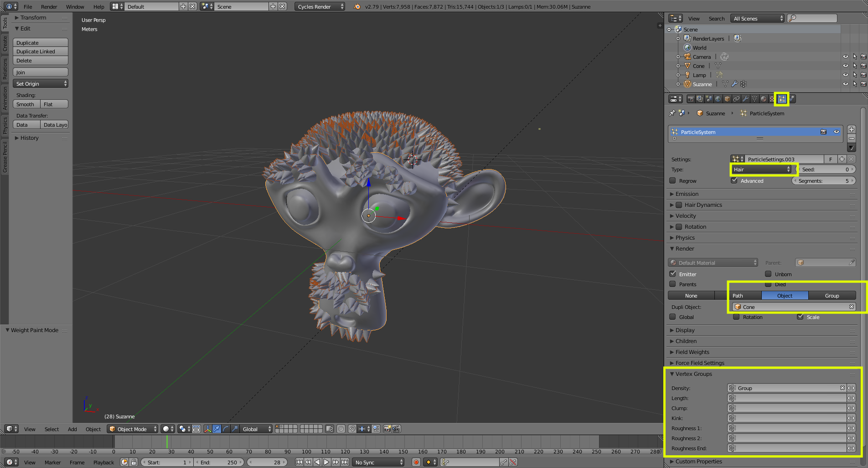
Task: Click OpenGL render active viewport camera icon
Action: [x=387, y=429]
